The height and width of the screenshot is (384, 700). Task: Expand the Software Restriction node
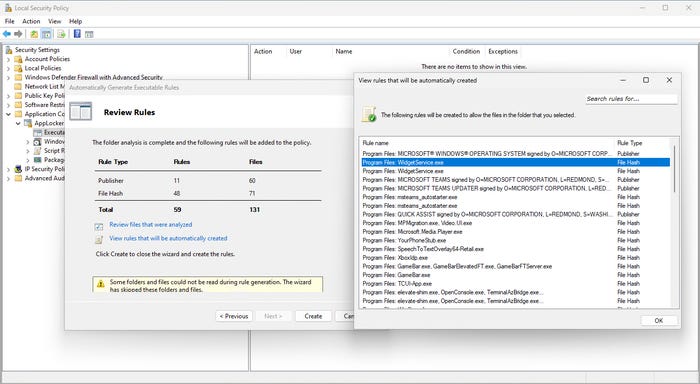pos(8,105)
